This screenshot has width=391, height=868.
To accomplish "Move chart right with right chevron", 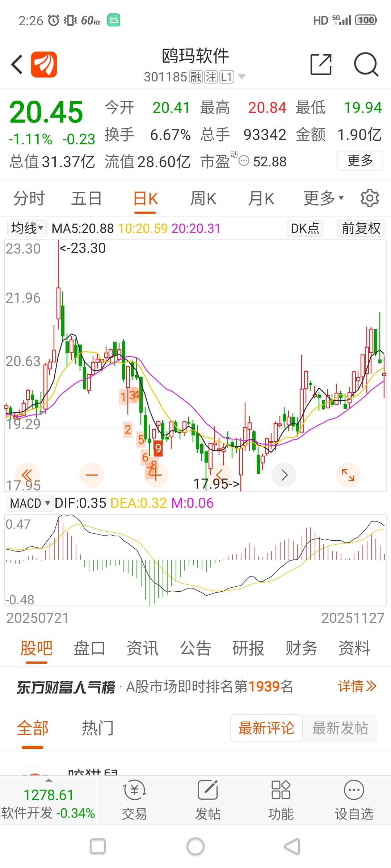I will coord(284,475).
